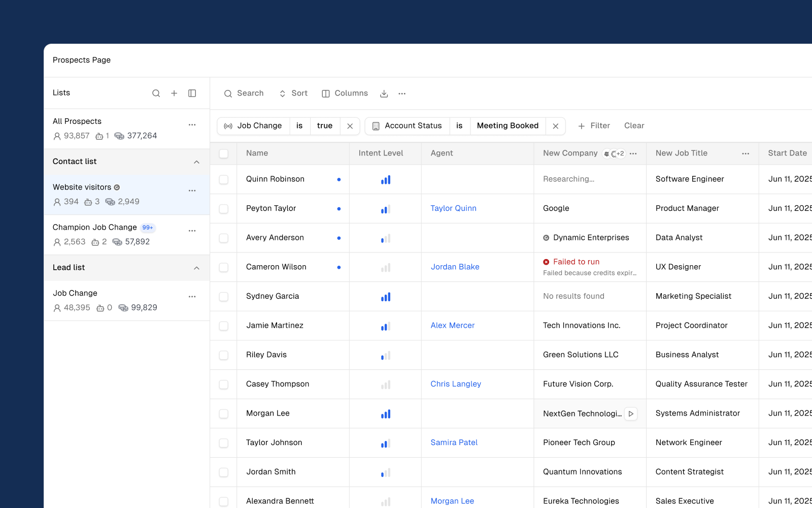Open agent Alex Mercer link
Viewport: 812px width, 508px height.
click(452, 326)
